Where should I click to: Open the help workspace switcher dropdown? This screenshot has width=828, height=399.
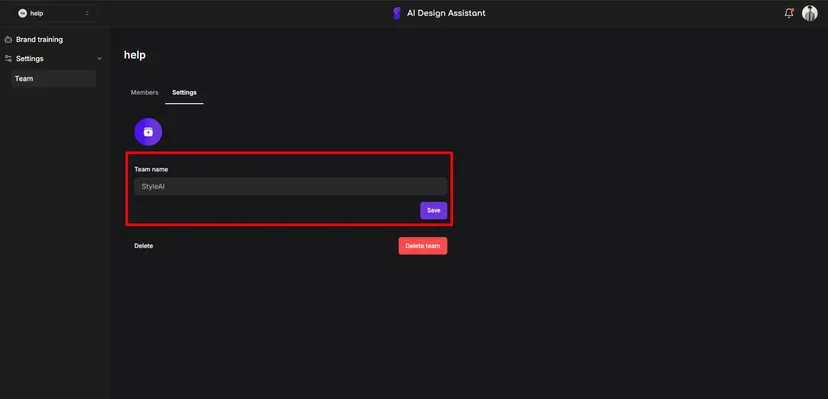(55, 13)
